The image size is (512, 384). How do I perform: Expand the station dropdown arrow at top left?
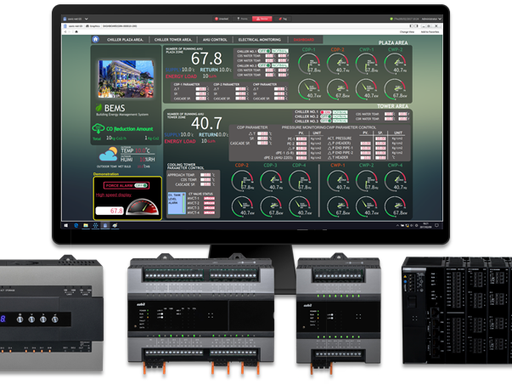86,19
